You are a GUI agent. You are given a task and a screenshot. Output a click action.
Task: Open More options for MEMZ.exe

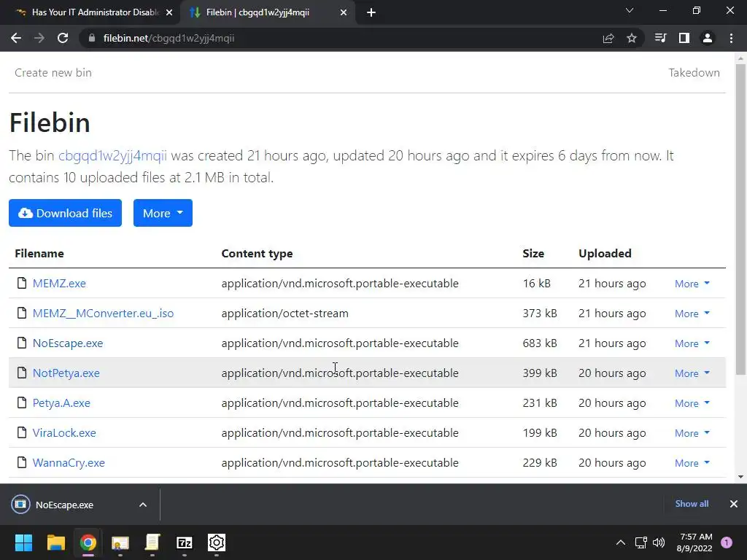(x=692, y=284)
